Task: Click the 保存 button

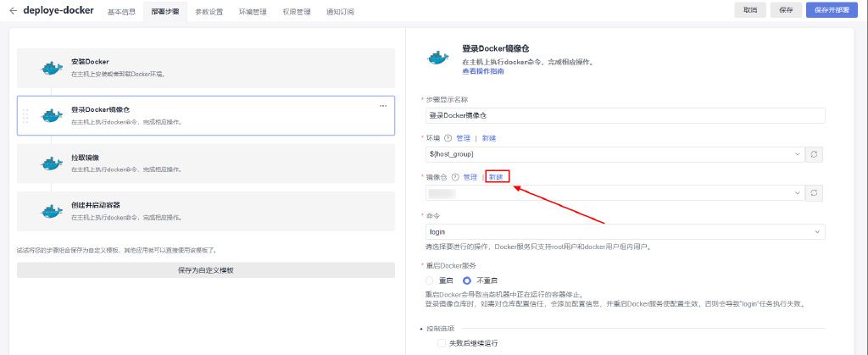Action: pyautogui.click(x=786, y=10)
